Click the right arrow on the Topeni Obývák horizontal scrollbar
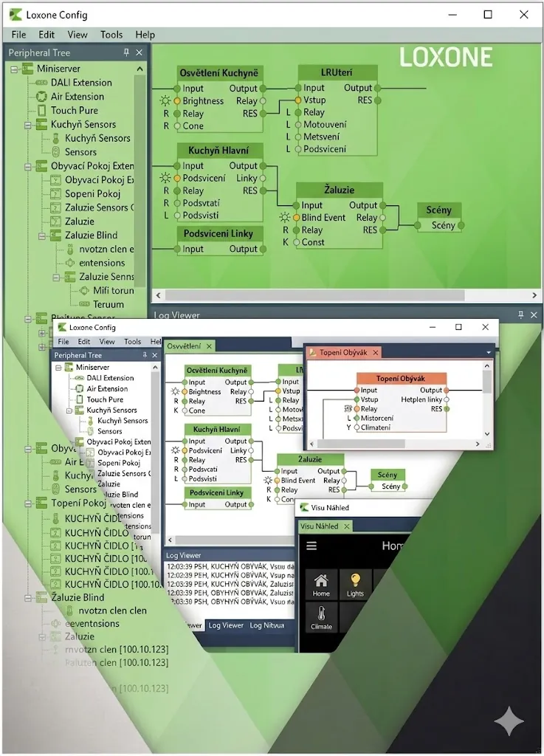 pos(478,444)
